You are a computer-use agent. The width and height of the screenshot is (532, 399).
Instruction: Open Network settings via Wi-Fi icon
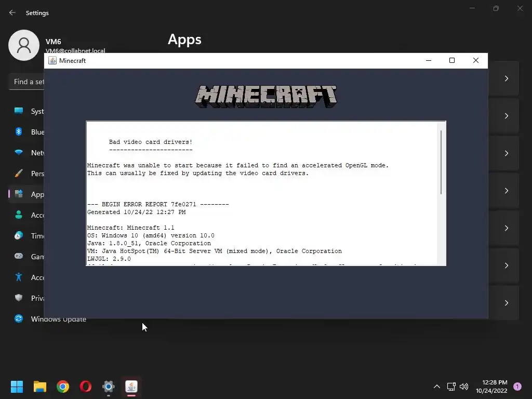19,152
